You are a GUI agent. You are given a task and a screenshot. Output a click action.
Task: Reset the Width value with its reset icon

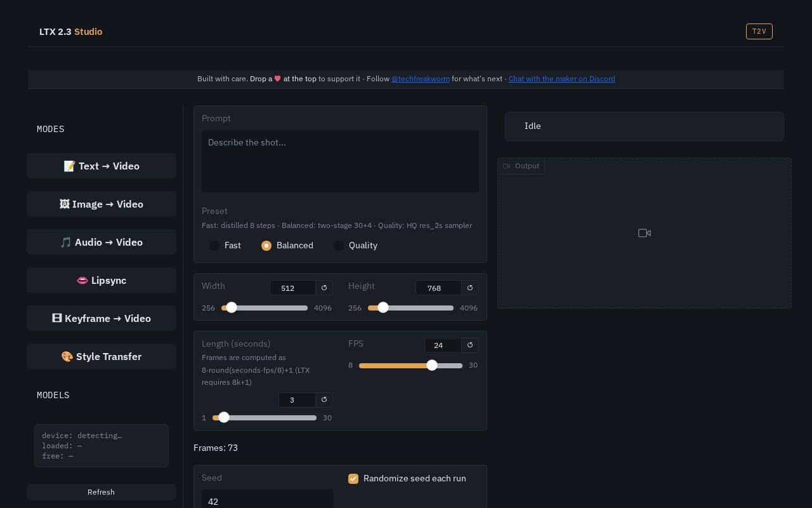coord(324,288)
